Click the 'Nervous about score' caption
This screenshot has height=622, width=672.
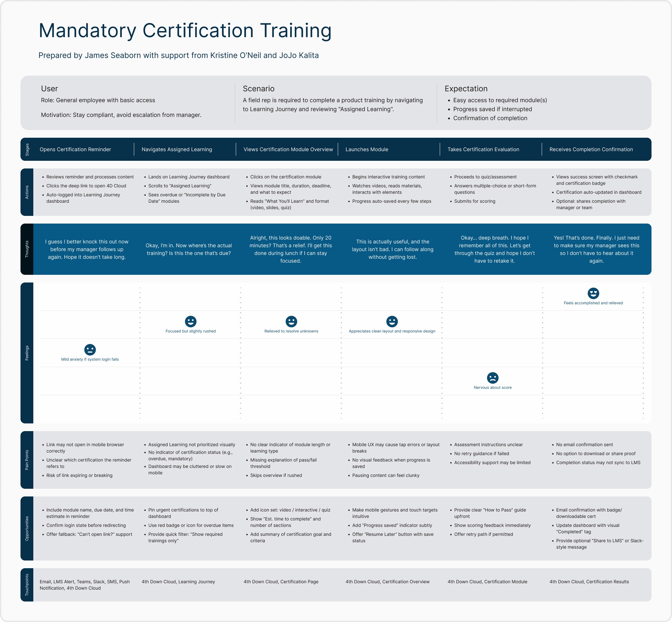click(493, 388)
